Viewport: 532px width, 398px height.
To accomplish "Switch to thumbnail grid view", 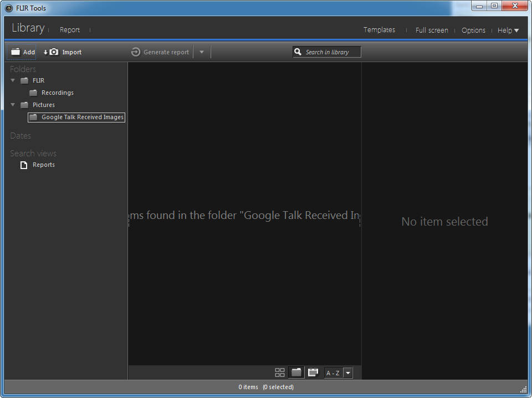I will [x=280, y=373].
